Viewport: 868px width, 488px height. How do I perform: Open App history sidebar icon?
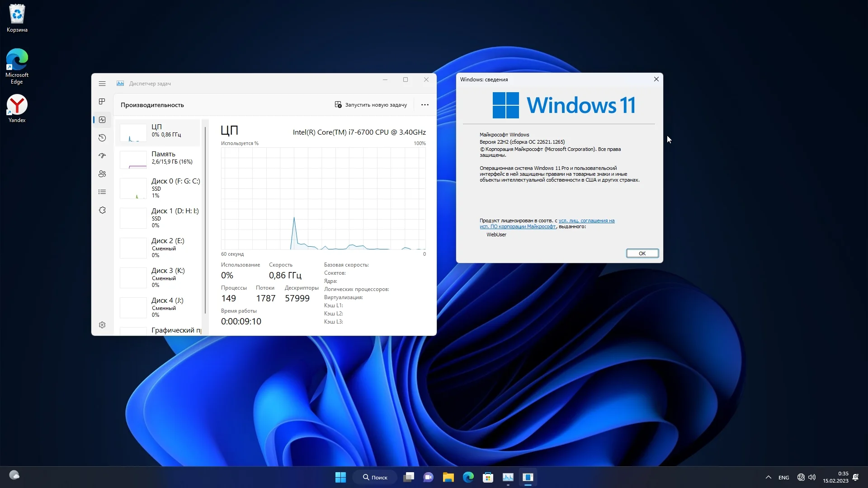(x=102, y=138)
